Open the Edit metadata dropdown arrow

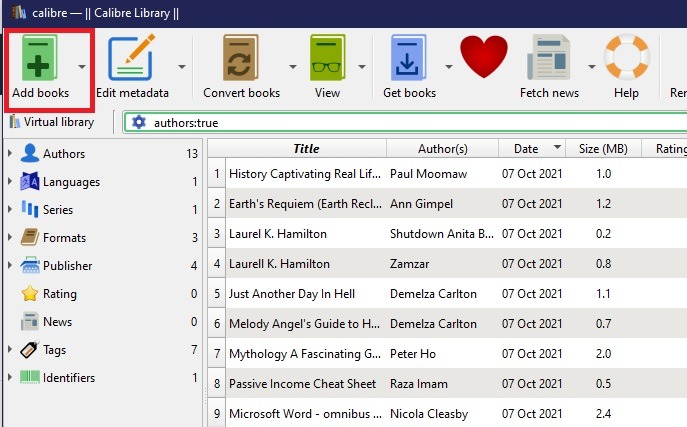[x=182, y=67]
